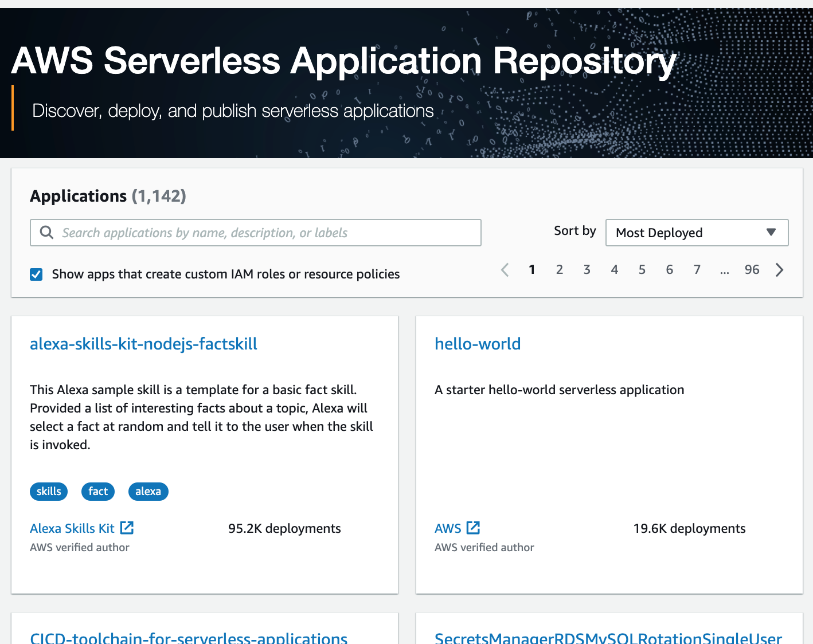Open alexa-skills-kit-nodejs-factskill application
Screen dimensions: 813x644
(x=143, y=344)
